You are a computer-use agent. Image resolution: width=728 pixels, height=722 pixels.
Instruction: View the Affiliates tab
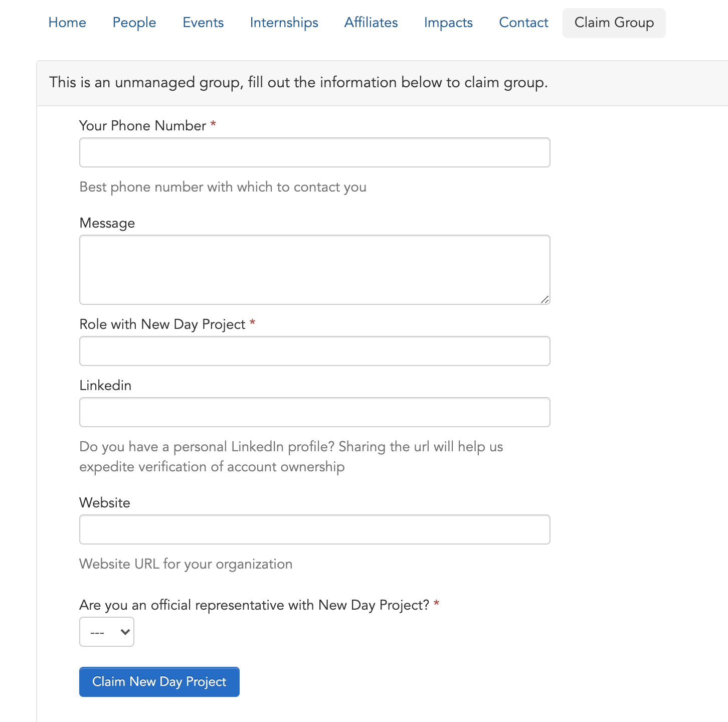[x=371, y=23]
